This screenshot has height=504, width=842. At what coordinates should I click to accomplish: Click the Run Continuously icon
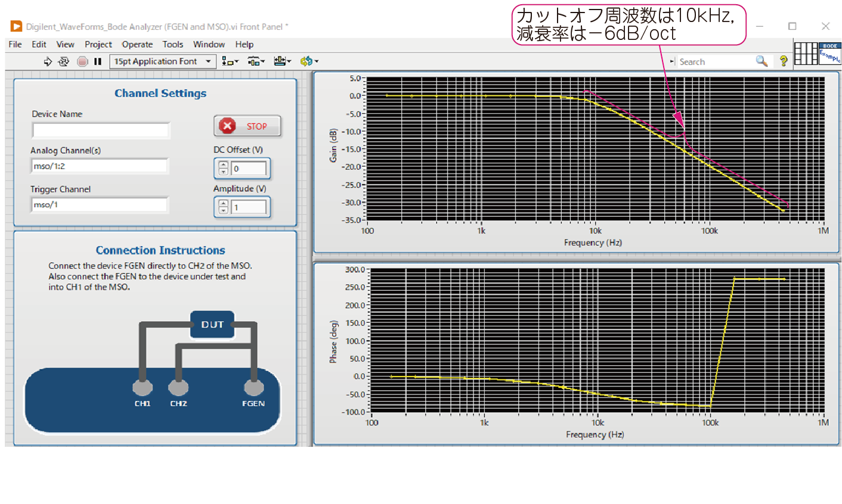[64, 61]
